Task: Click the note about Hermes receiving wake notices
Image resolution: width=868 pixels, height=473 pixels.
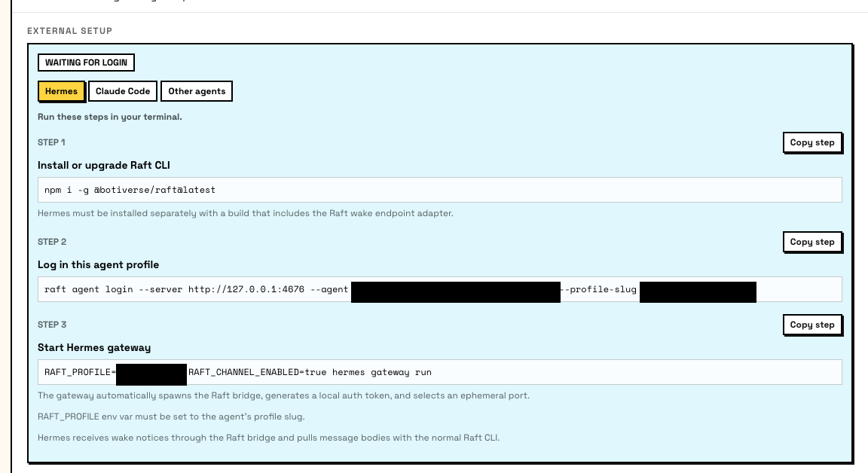Action: [268, 438]
